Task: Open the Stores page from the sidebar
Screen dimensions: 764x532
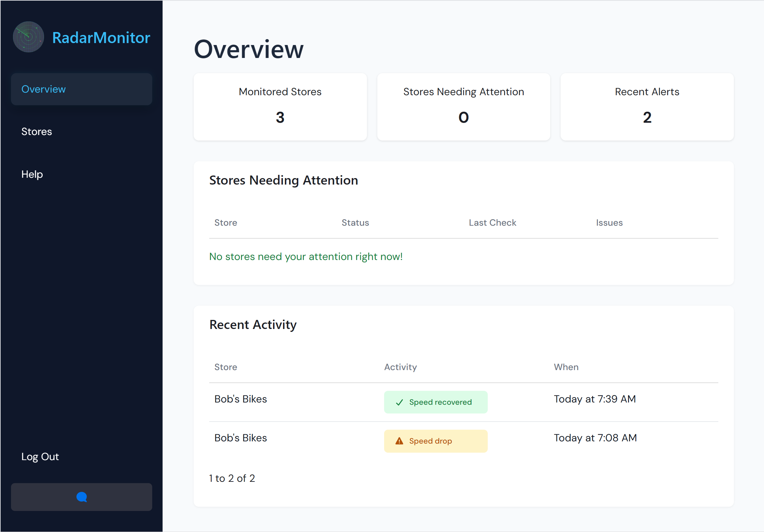Action: pos(37,131)
